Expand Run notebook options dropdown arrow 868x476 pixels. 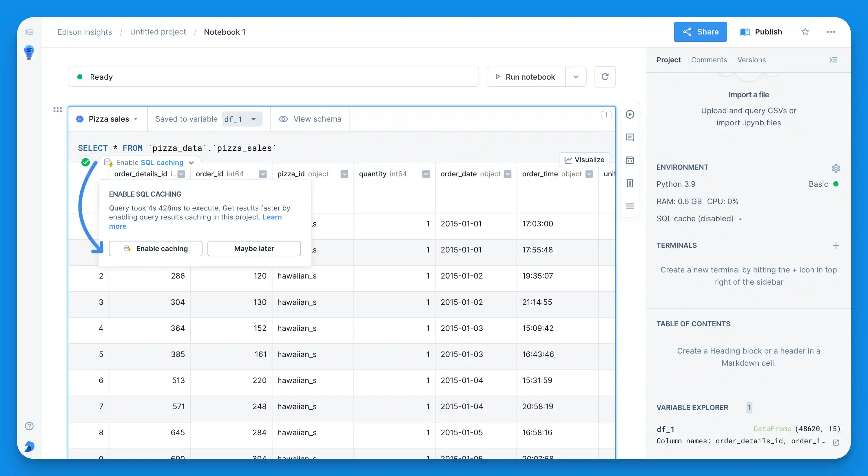click(x=575, y=77)
